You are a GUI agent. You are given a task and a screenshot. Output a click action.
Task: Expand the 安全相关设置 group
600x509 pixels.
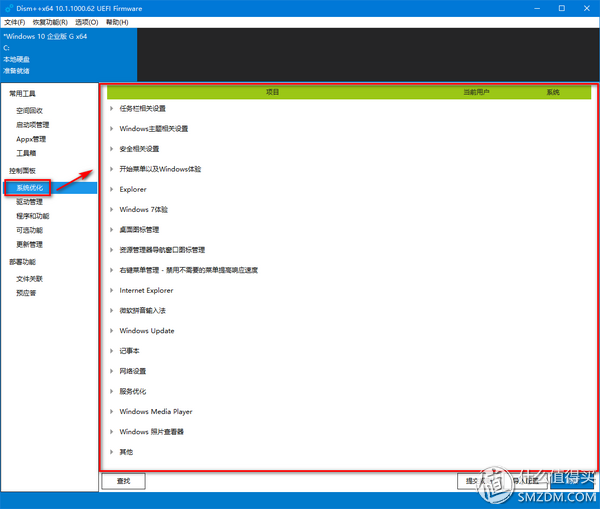point(111,148)
